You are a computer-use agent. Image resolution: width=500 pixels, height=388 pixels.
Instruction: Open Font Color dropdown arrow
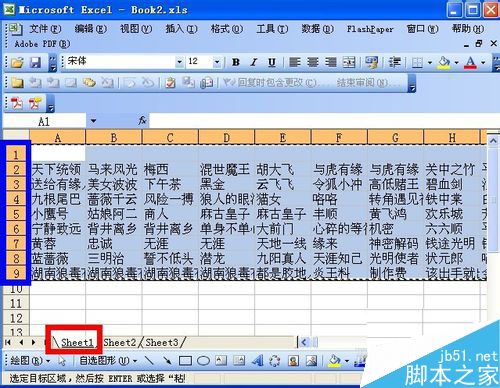point(483,62)
